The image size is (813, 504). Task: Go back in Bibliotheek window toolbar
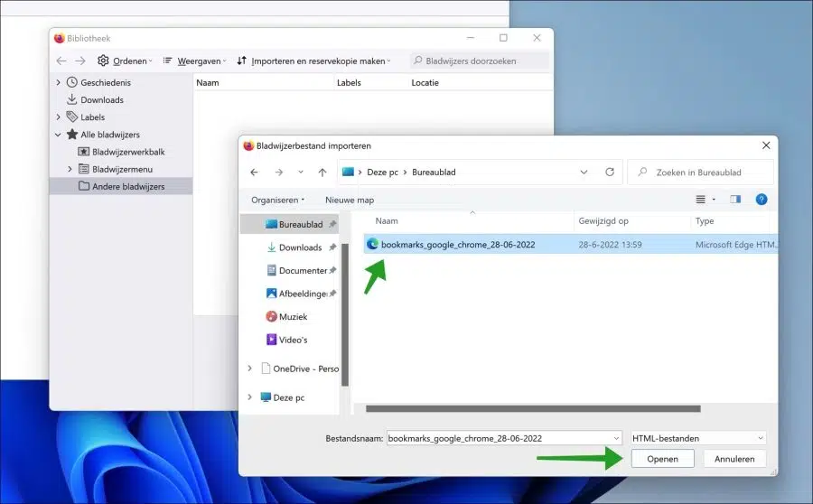[61, 61]
